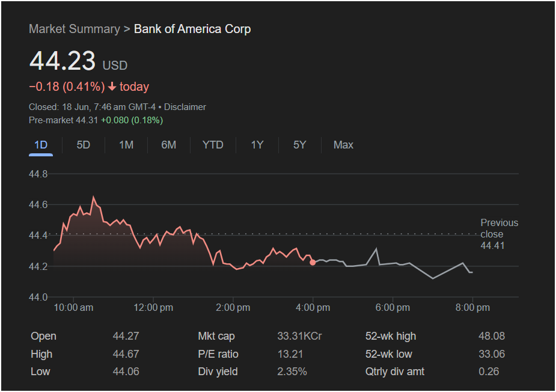
Task: View the 5Y chart range
Action: (x=299, y=145)
